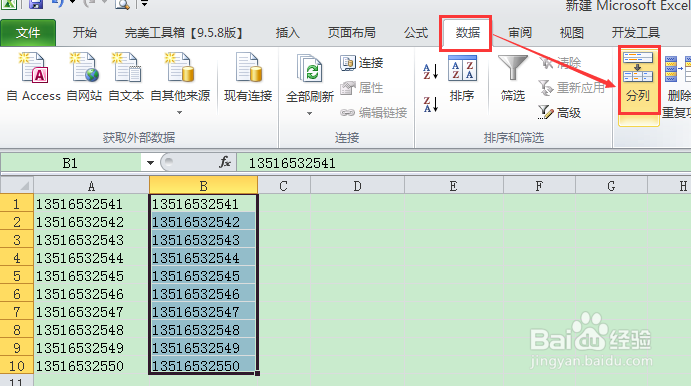Open 现有连接 existing connections
This screenshot has height=386, width=691.
pos(248,77)
